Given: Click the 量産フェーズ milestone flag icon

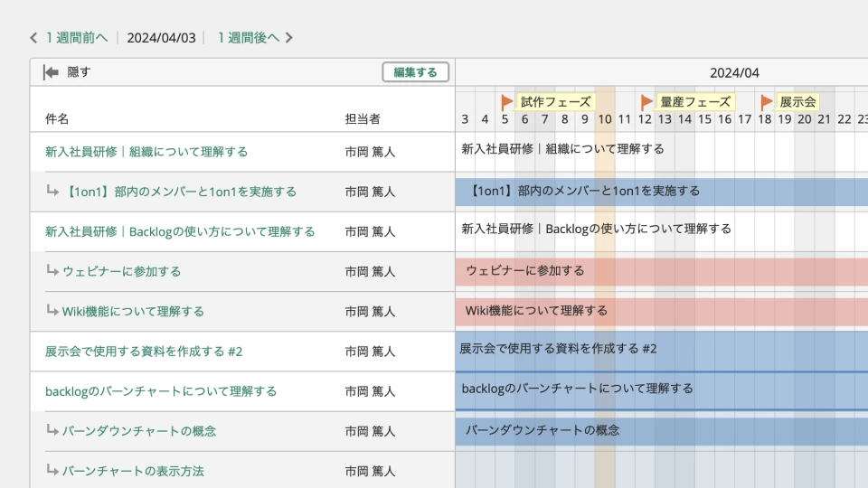Looking at the screenshot, I should point(646,102).
